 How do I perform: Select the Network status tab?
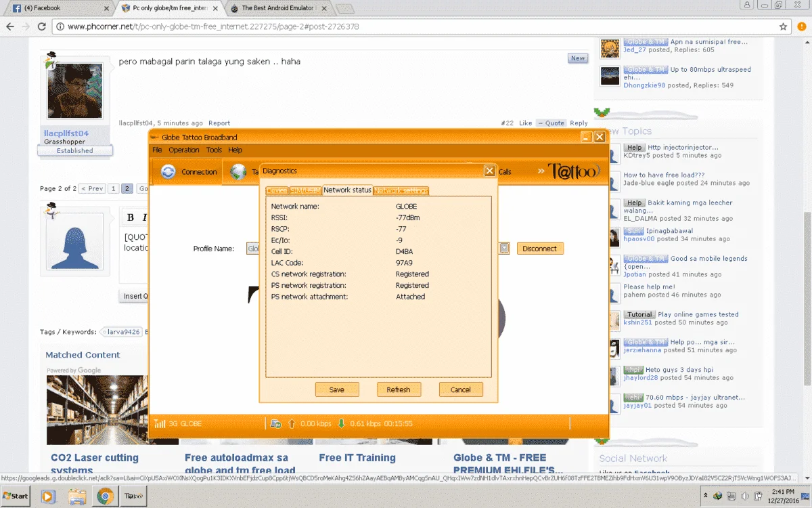[348, 190]
